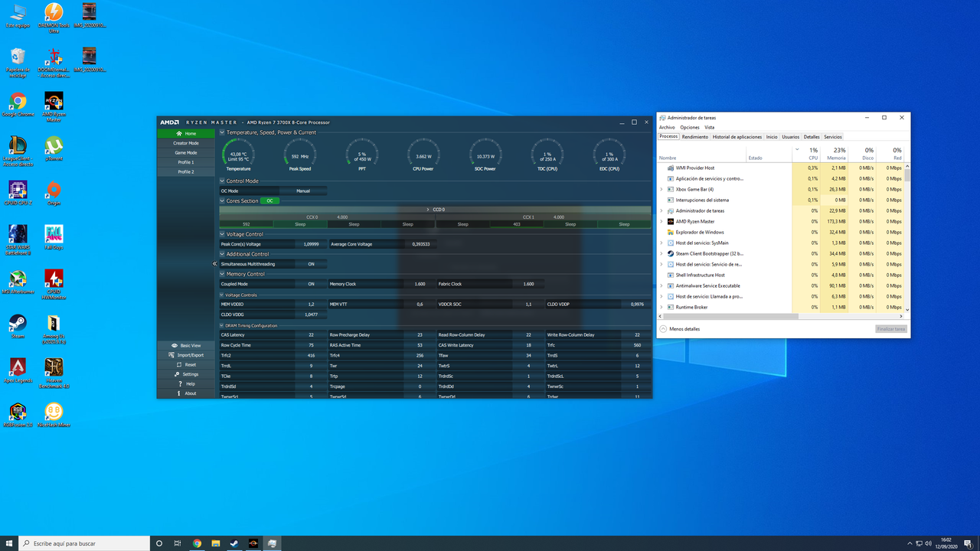Click Steam icon in the taskbar
The width and height of the screenshot is (980, 551).
pyautogui.click(x=234, y=543)
